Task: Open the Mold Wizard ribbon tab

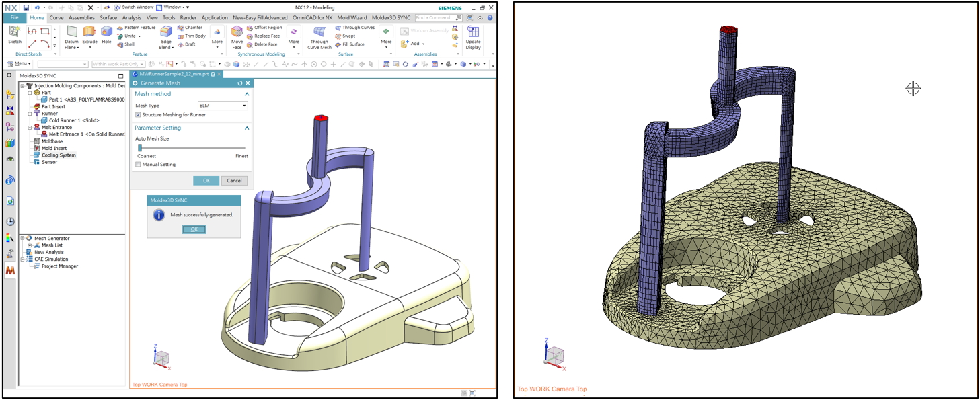Action: 354,17
